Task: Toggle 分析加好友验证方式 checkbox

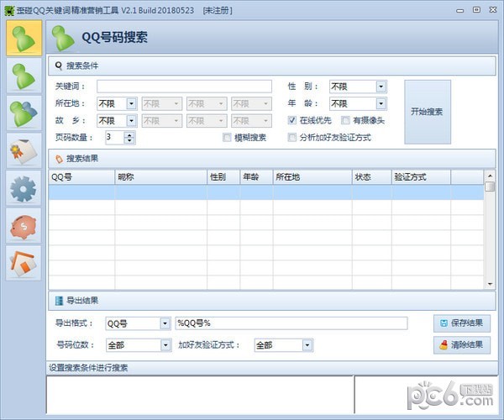Action: click(x=291, y=138)
